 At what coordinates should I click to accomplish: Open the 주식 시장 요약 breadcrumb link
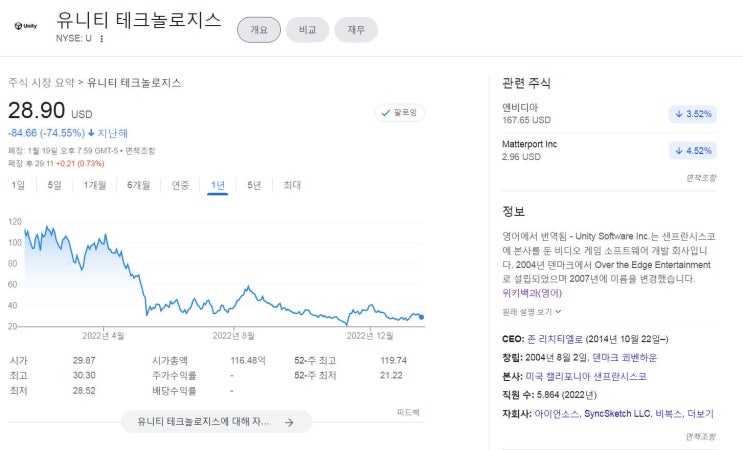tap(41, 83)
